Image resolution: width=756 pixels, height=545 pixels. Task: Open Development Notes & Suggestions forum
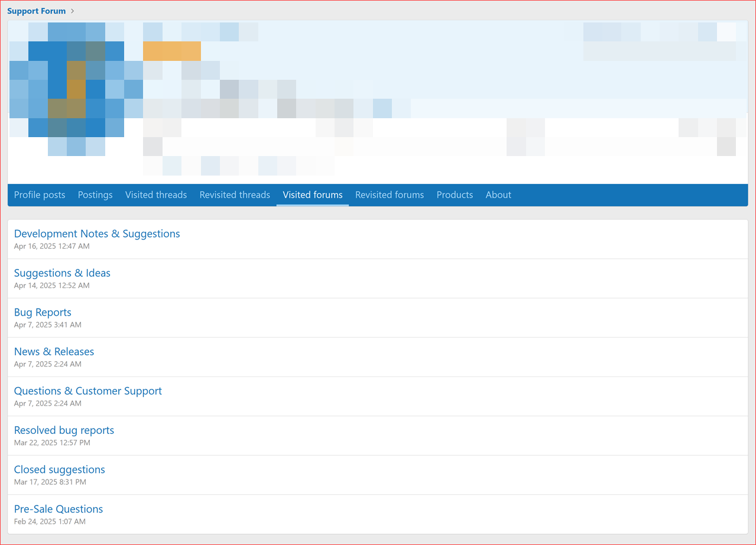click(x=96, y=233)
